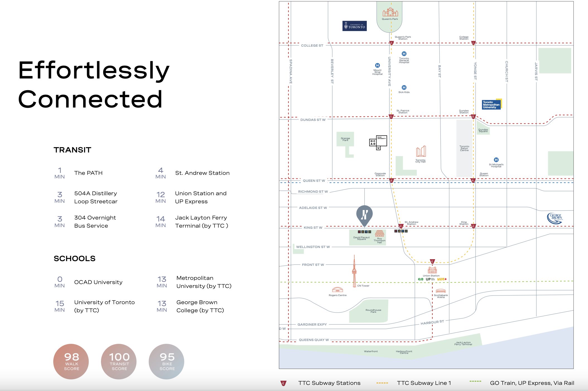Click the Queen's Park building icon
The image size is (588, 391).
pos(390,13)
